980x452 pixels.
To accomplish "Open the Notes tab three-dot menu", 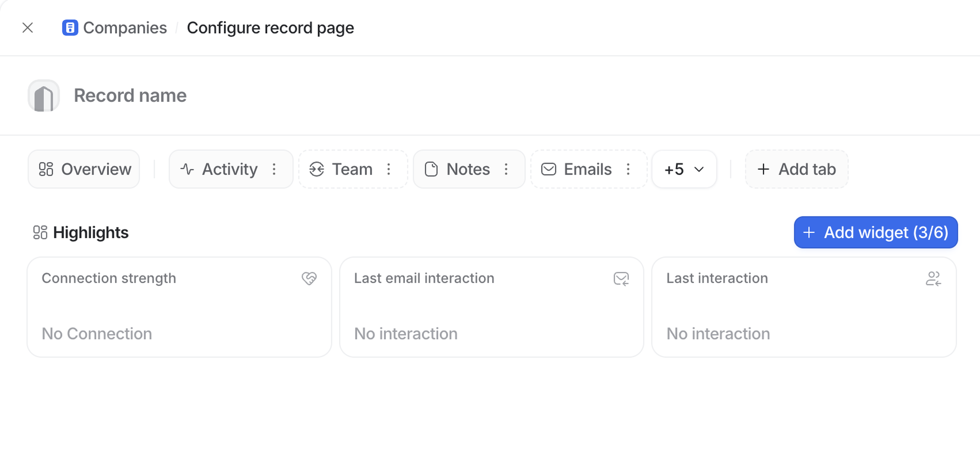I will tap(506, 169).
